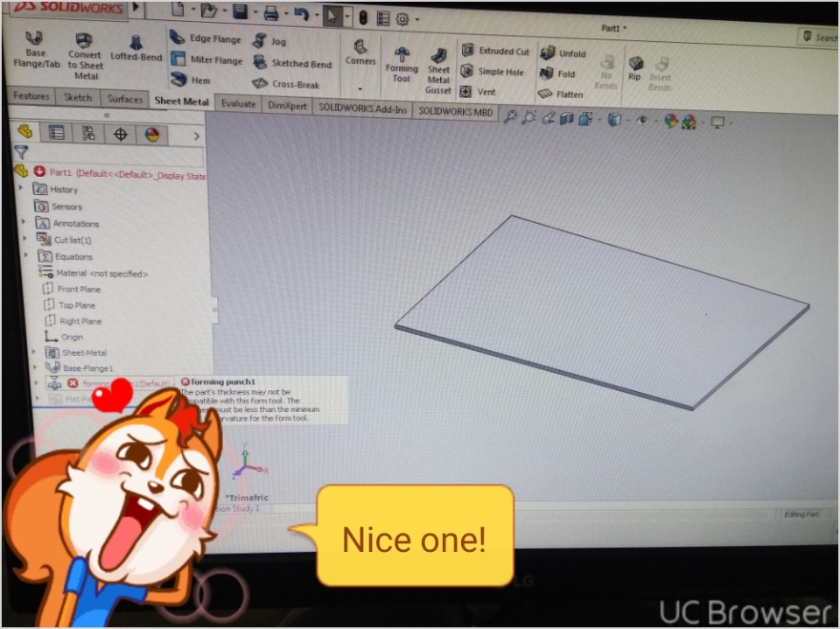Open the Open-file dropdown arrow
Viewport: 840px width, 629px height.
224,10
